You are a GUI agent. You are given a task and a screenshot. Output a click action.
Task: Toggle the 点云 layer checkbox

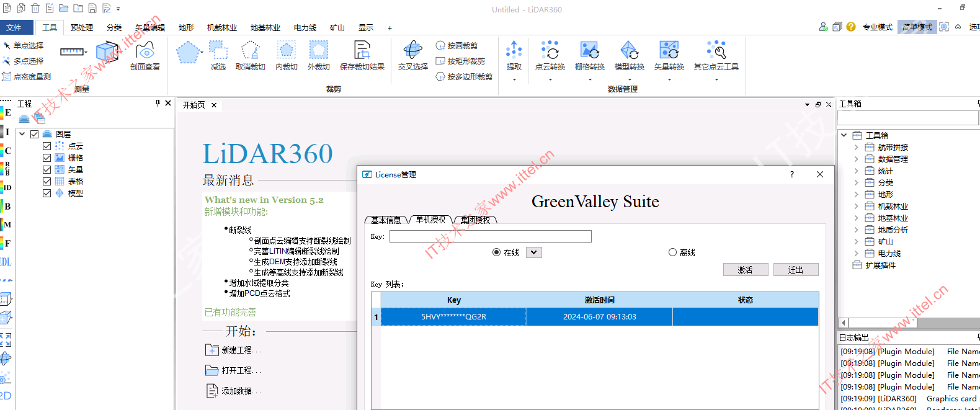point(47,146)
